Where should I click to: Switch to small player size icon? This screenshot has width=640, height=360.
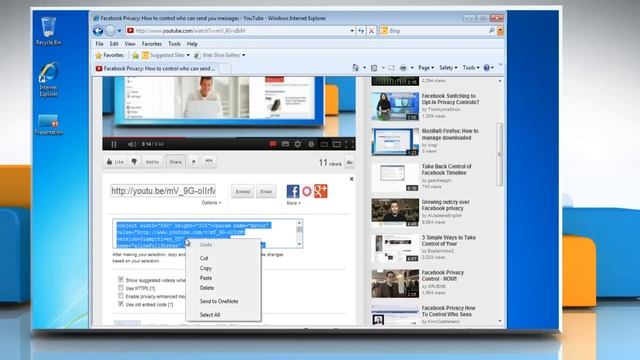[x=324, y=144]
